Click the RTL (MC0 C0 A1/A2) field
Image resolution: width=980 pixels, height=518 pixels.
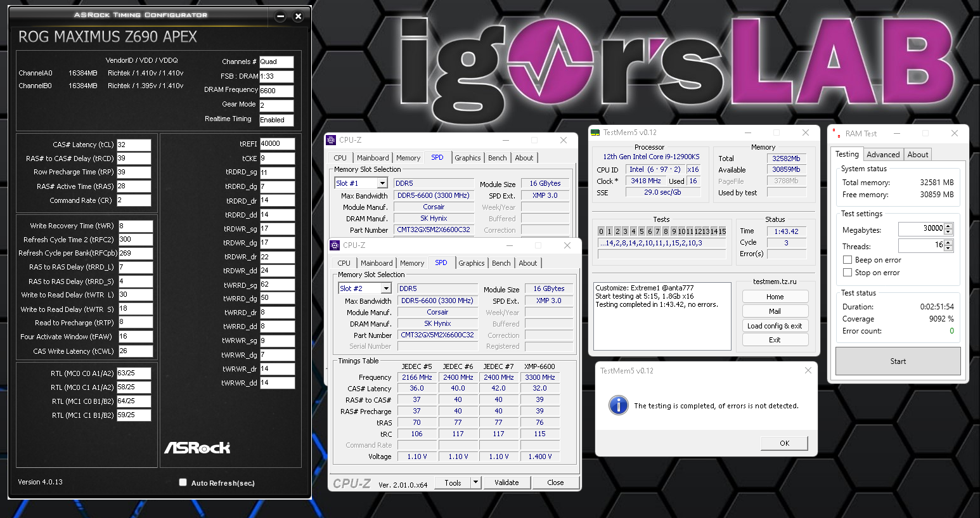click(134, 373)
